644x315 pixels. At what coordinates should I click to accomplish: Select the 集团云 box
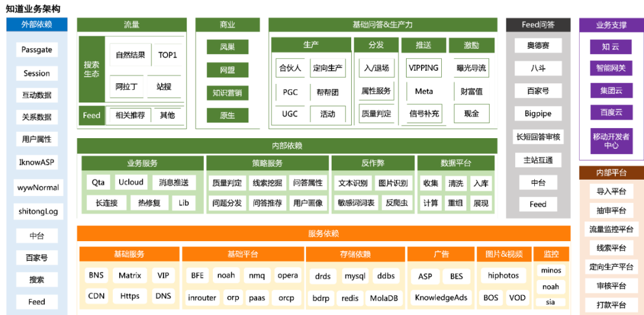[611, 91]
